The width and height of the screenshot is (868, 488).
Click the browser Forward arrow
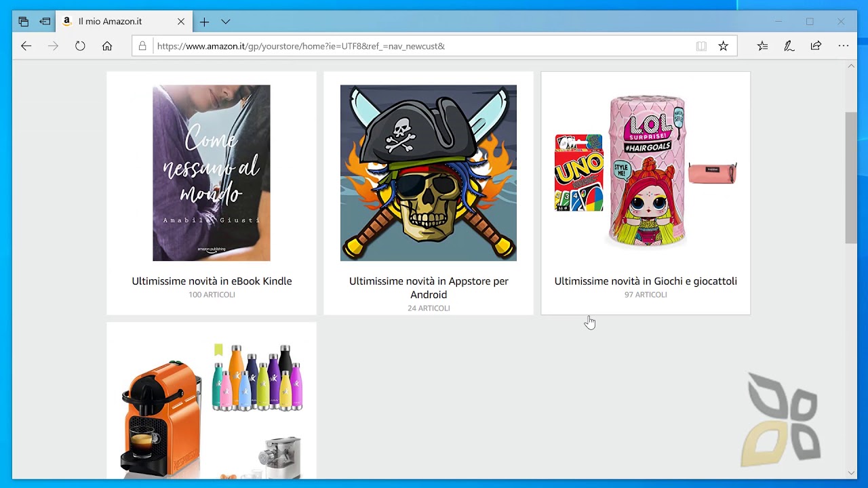53,46
